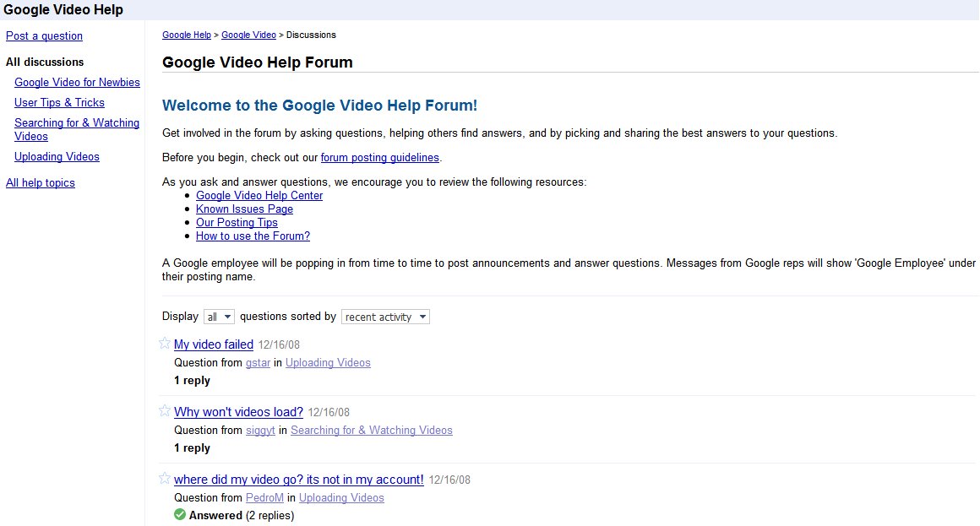Open 'How to use the Forum?' link
This screenshot has width=980, height=526.
(x=253, y=236)
